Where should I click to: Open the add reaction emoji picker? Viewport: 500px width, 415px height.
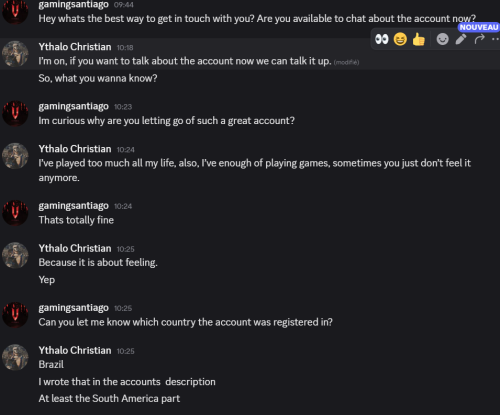point(442,39)
